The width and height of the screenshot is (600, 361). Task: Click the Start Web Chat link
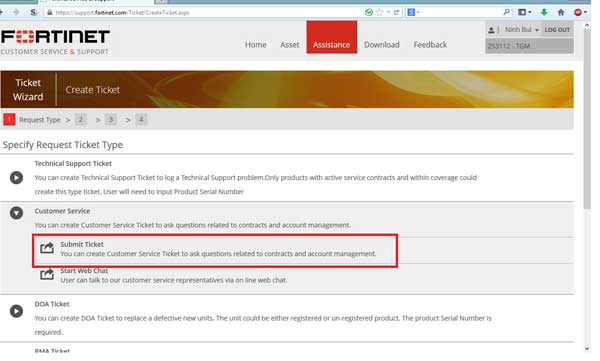(x=84, y=271)
